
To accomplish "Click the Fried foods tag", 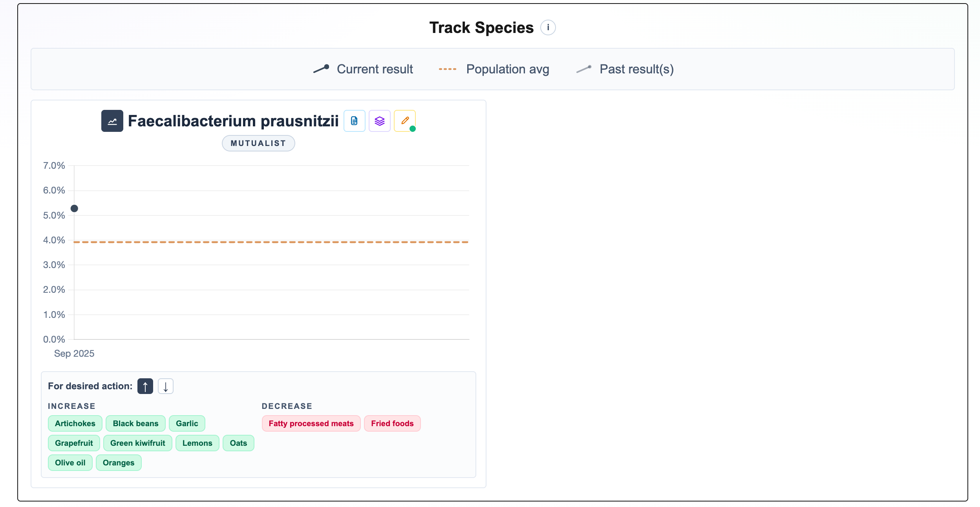I will pyautogui.click(x=392, y=423).
